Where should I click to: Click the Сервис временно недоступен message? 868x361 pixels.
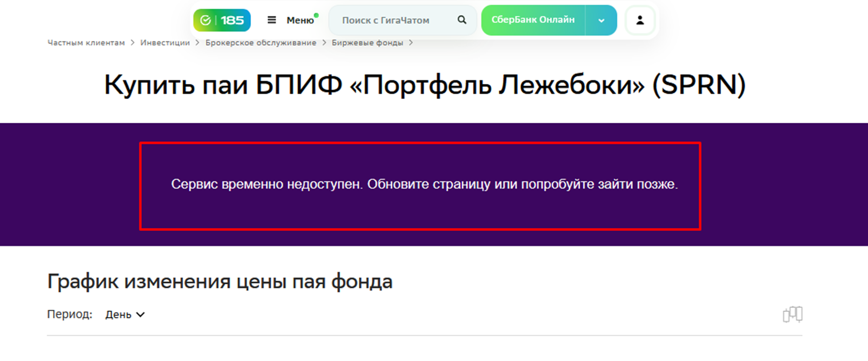[x=424, y=184]
